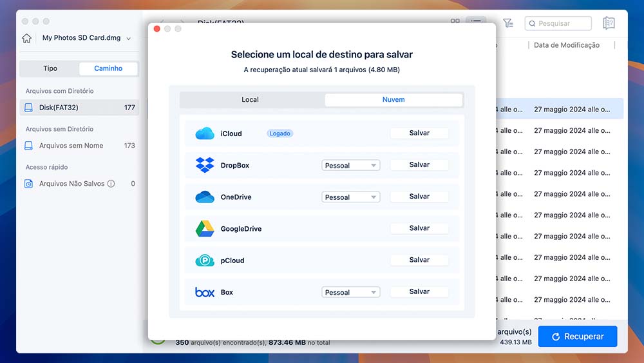Screen dimensions: 644x363
Task: Switch to the Local tab
Action: coord(250,99)
